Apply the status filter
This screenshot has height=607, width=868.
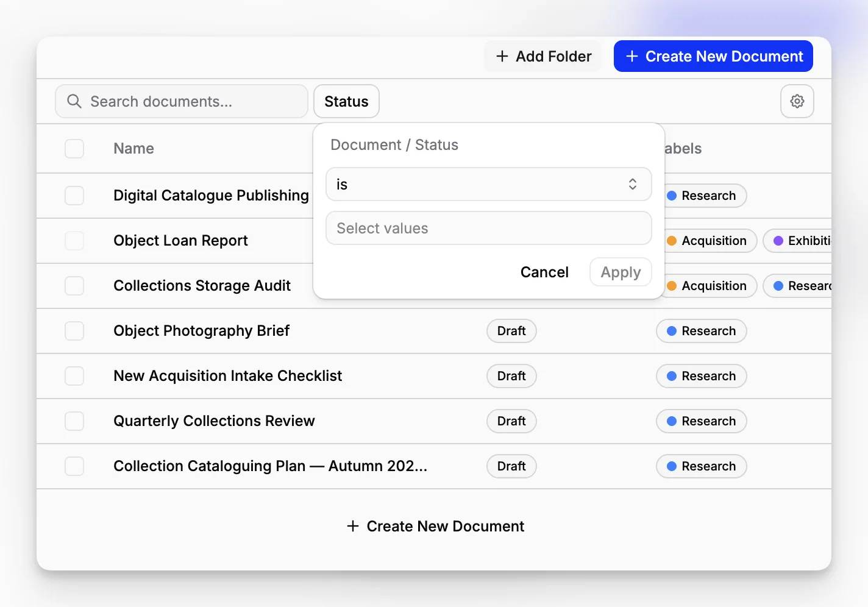[x=621, y=272]
